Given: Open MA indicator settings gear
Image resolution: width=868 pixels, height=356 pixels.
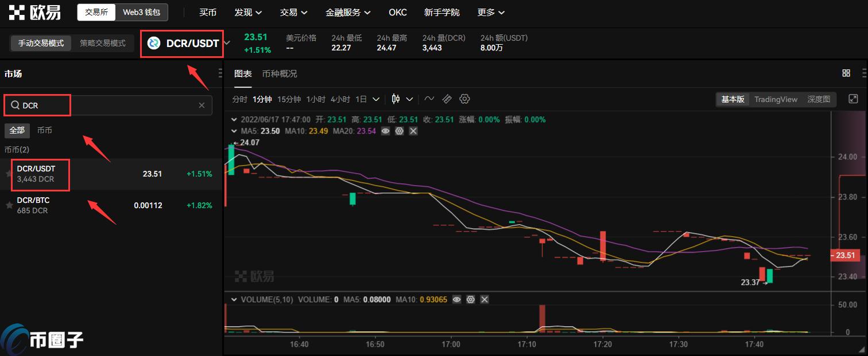Looking at the screenshot, I should point(399,131).
